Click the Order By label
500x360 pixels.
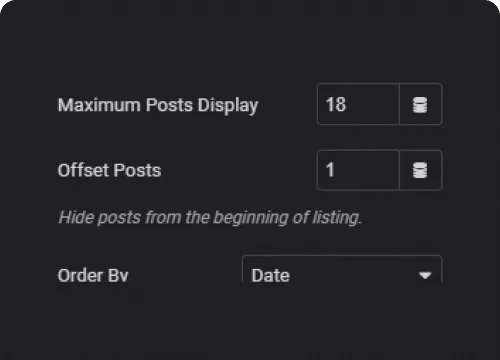tap(93, 276)
